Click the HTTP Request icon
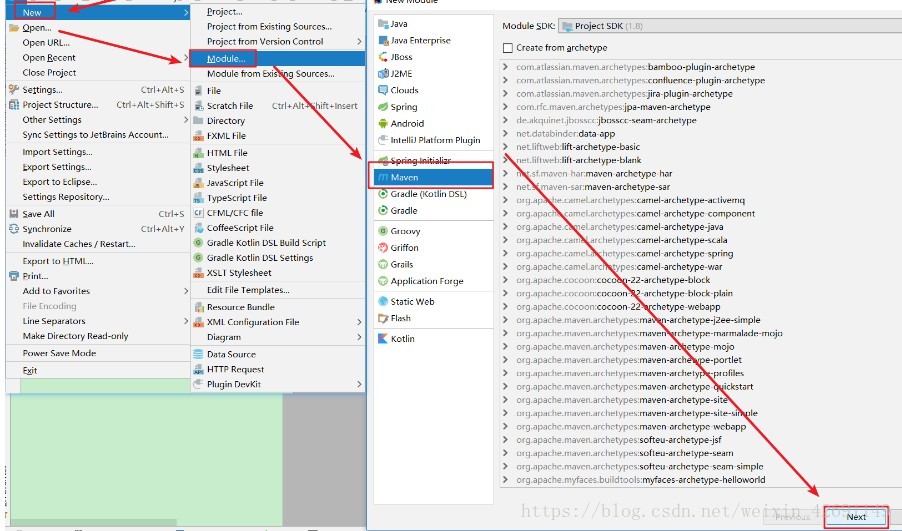This screenshot has height=531, width=902. (198, 369)
